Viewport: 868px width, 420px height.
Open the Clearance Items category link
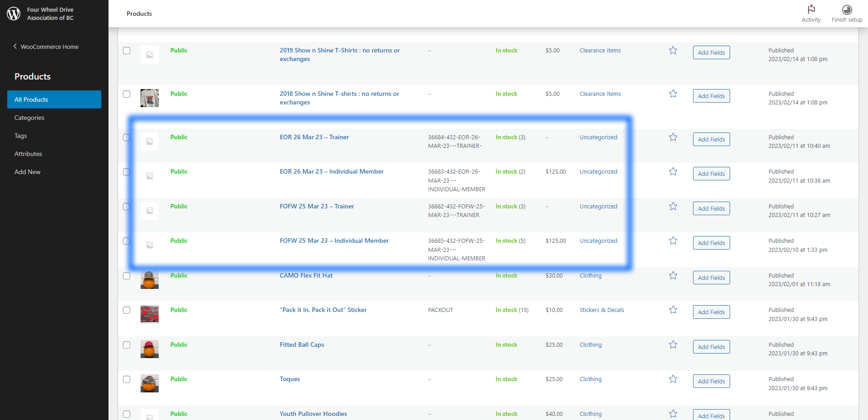click(x=600, y=50)
